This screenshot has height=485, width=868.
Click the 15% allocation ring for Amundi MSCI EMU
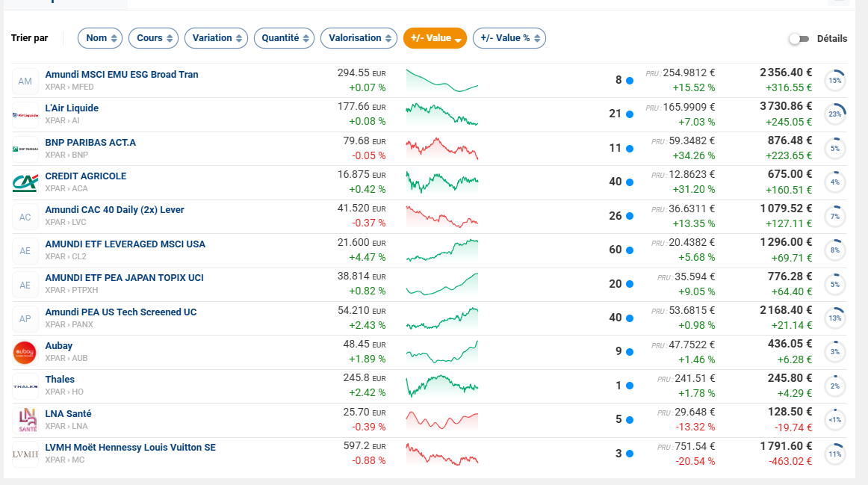pyautogui.click(x=835, y=81)
